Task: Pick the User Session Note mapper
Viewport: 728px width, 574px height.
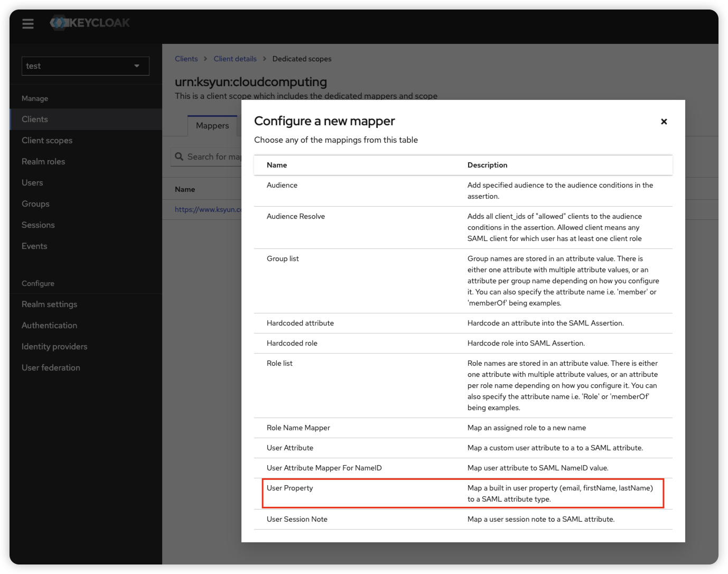Action: pos(297,519)
